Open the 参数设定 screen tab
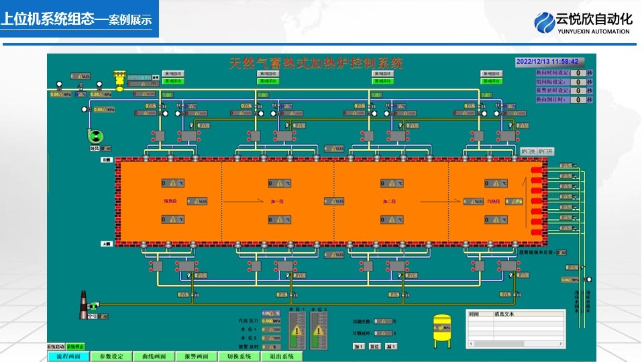644x362 pixels. tap(111, 357)
